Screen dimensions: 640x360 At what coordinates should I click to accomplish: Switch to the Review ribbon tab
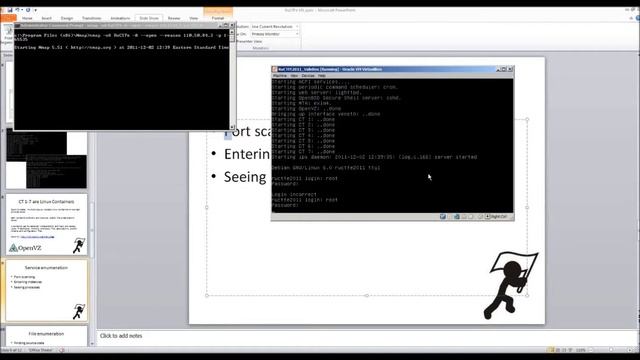174,18
